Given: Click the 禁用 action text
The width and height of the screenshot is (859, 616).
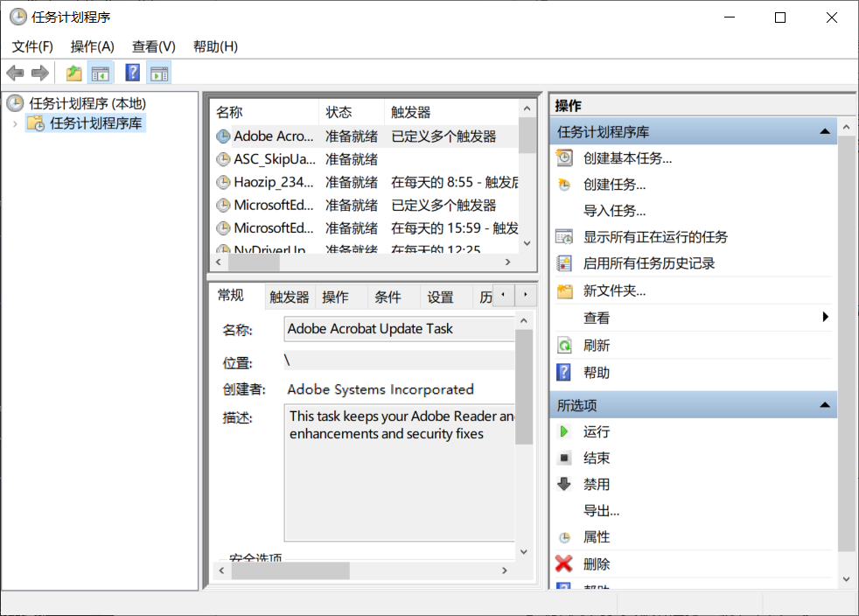Looking at the screenshot, I should 597,484.
